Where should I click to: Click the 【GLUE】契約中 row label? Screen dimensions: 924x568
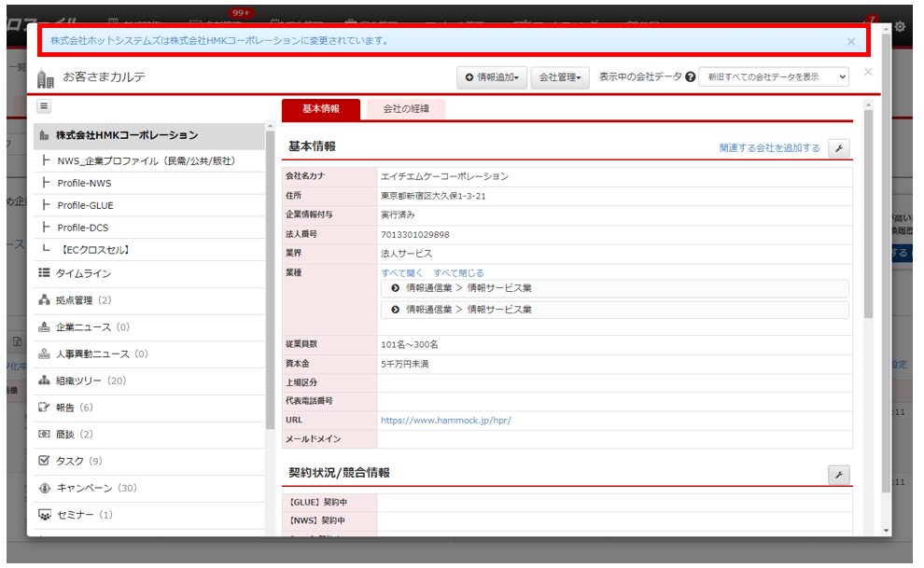[317, 503]
